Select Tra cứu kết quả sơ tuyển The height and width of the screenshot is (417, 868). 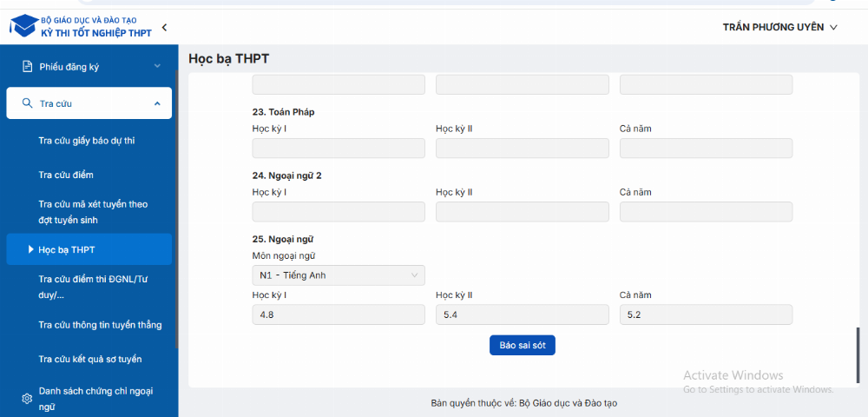click(90, 360)
